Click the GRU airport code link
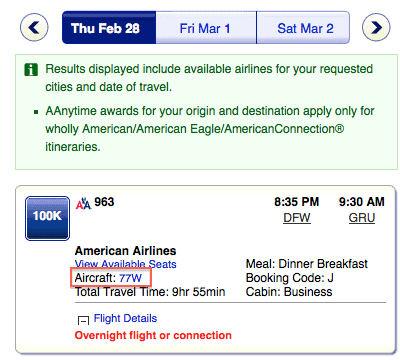 pos(362,218)
